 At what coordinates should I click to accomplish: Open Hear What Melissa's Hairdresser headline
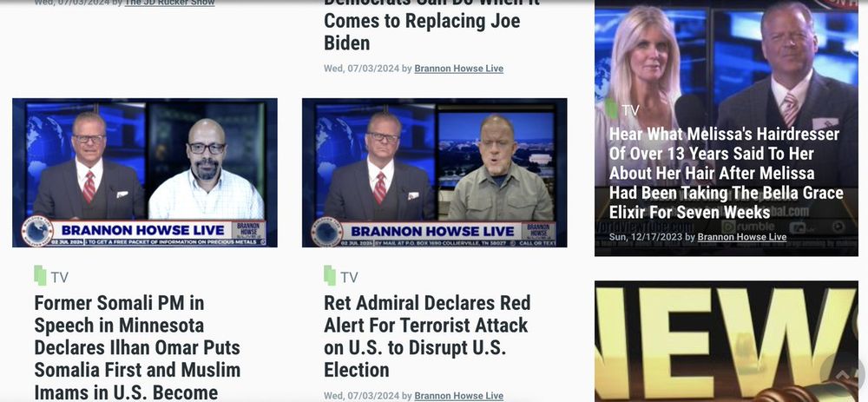[x=726, y=174]
